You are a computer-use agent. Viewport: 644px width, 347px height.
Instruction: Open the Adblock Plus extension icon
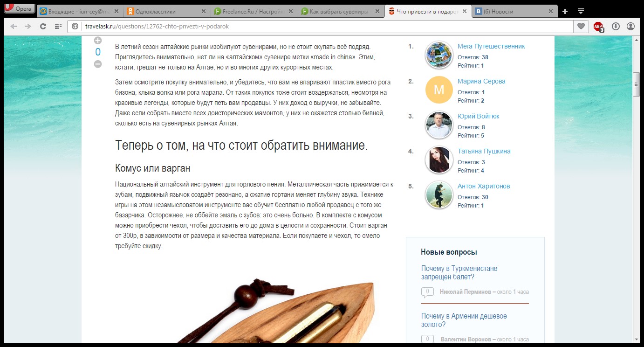click(x=598, y=27)
